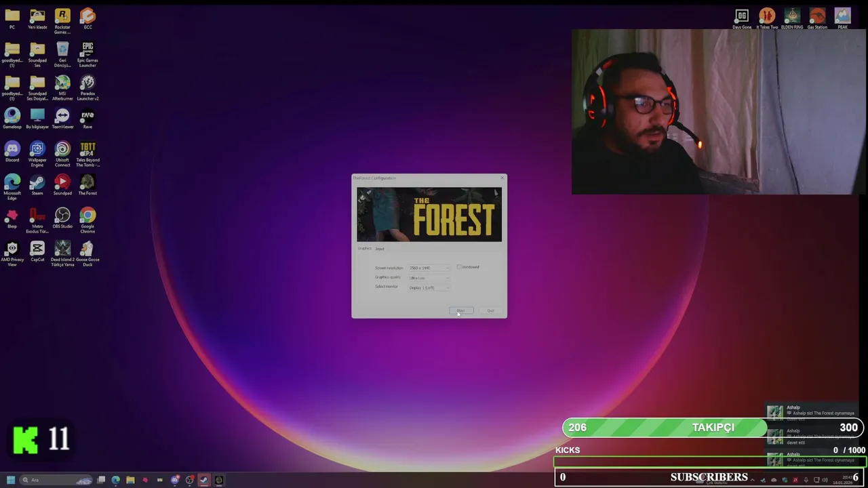The height and width of the screenshot is (488, 868).
Task: Click the Ara taskbar search box
Action: [57, 480]
